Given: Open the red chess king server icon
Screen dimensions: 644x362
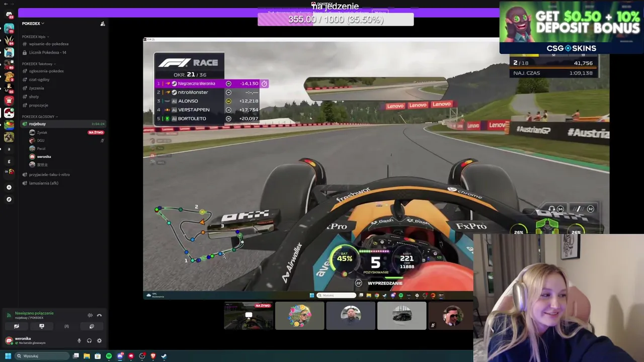Looking at the screenshot, I should tap(9, 101).
